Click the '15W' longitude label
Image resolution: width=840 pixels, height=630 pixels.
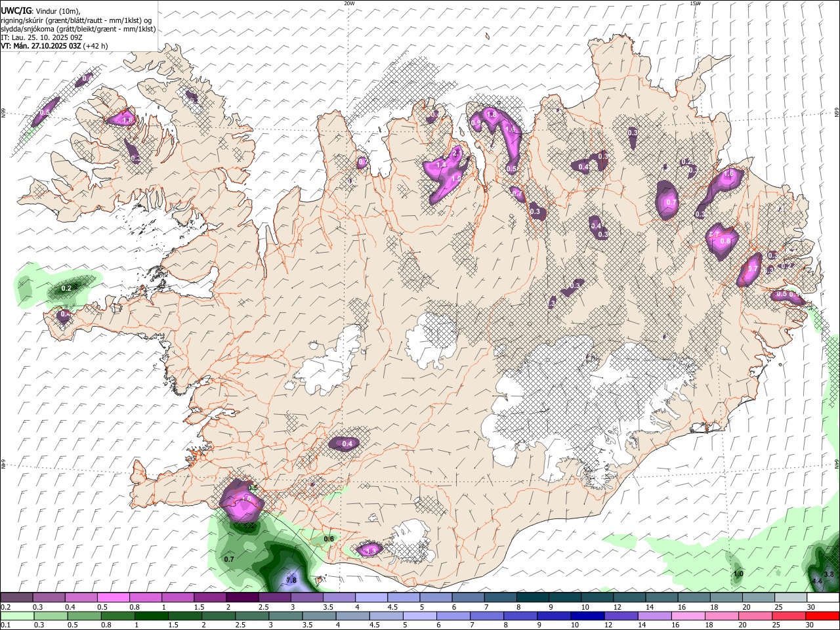click(x=696, y=3)
